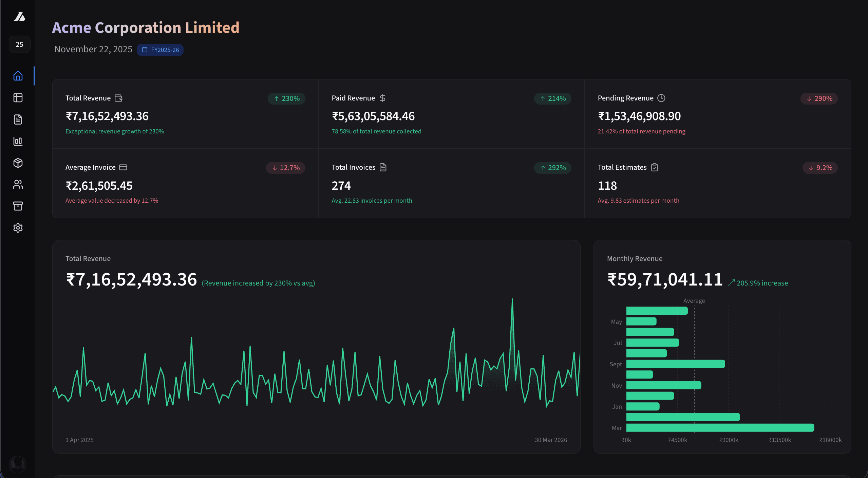This screenshot has width=868, height=478.
Task: Open the profile avatar at bottom left
Action: pos(18,464)
